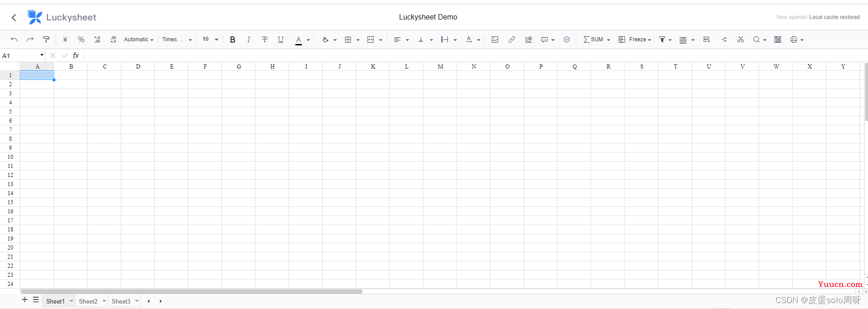Click the screenshot scissors icon
This screenshot has height=309, width=868.
(740, 39)
